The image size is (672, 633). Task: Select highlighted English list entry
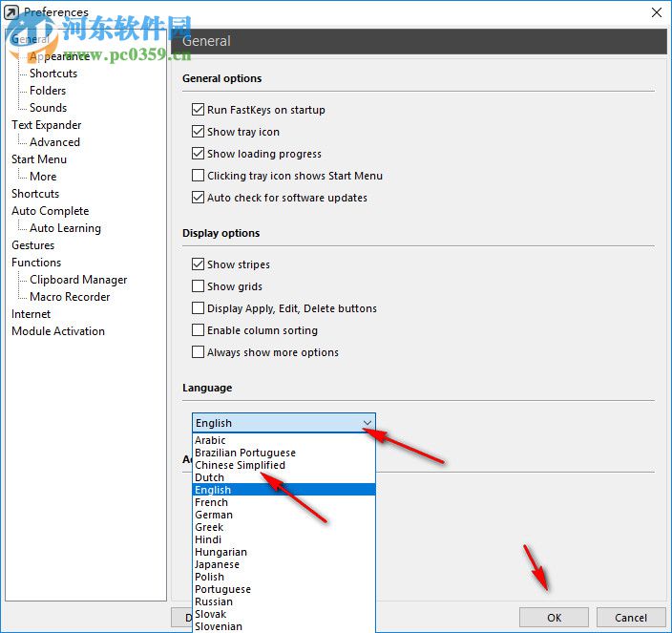[x=283, y=490]
